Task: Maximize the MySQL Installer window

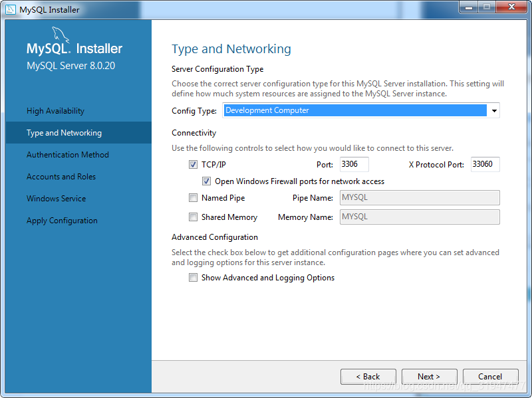Action: 487,7
